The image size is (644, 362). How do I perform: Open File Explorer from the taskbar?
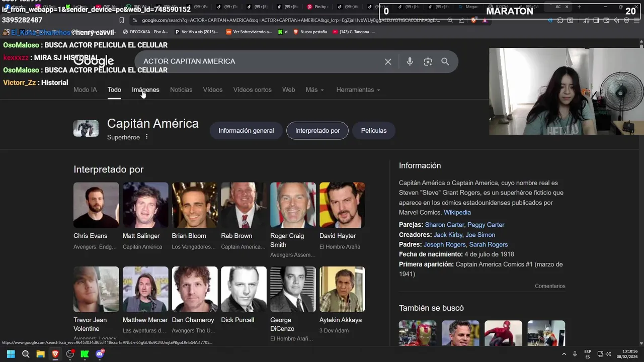click(40, 354)
